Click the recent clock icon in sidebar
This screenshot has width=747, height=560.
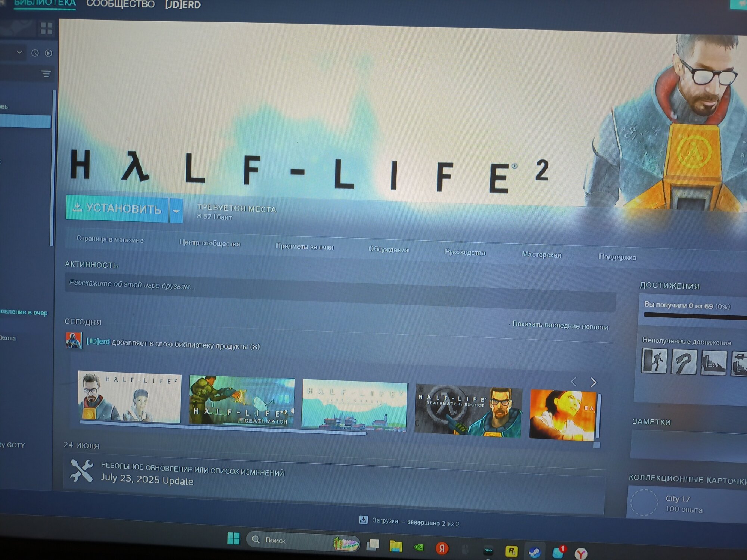[35, 53]
